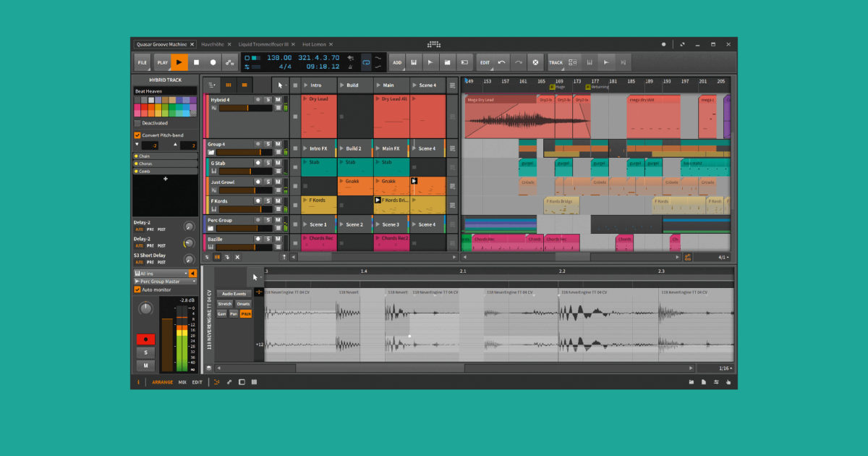Click the undo arrow icon
Viewport: 868px width, 456px height.
tap(502, 62)
